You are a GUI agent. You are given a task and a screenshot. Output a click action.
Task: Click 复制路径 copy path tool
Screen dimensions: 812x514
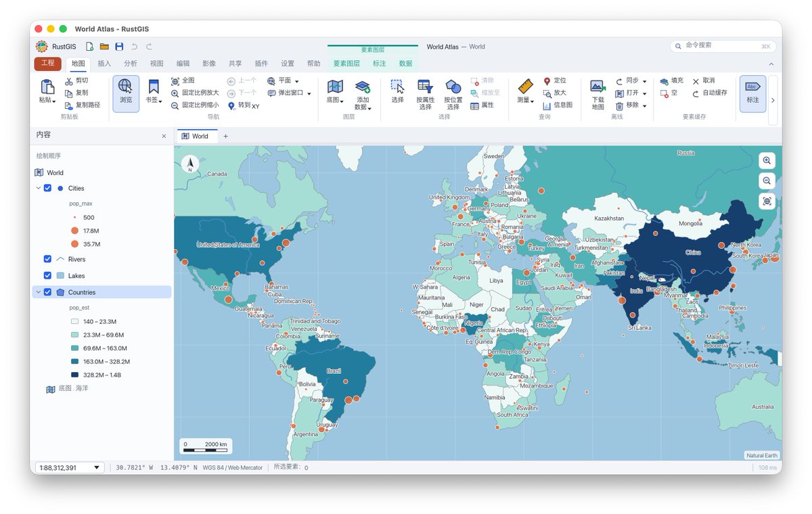point(83,105)
